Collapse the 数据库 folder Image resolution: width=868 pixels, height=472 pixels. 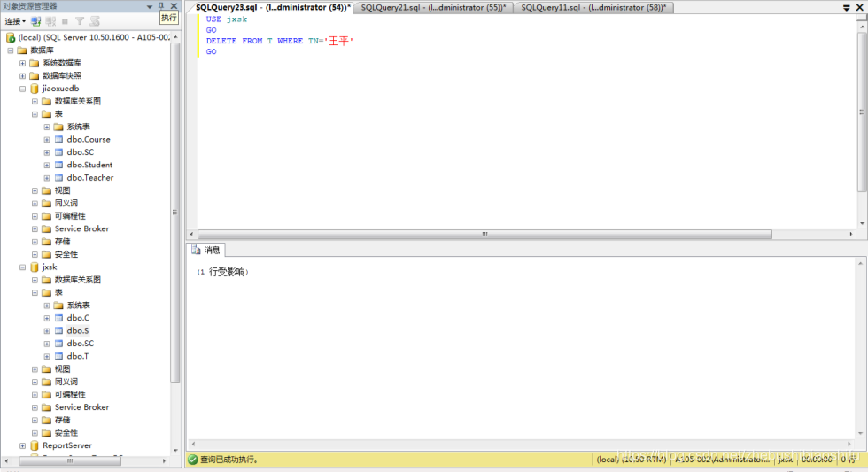[11, 50]
